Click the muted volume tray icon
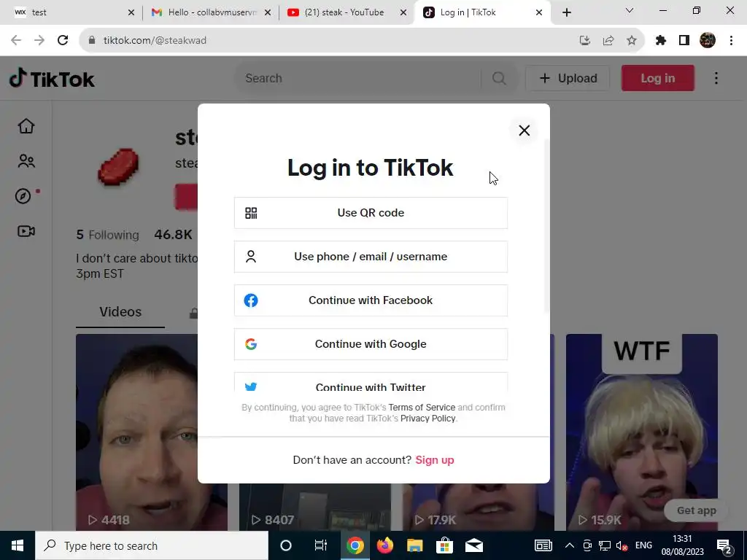Screen dimensions: 747x560 pyautogui.click(x=622, y=545)
